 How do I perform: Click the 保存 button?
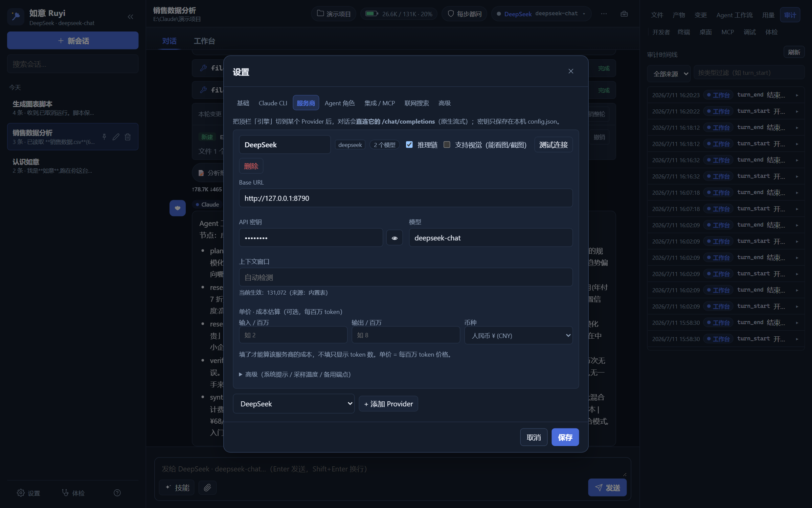565,437
